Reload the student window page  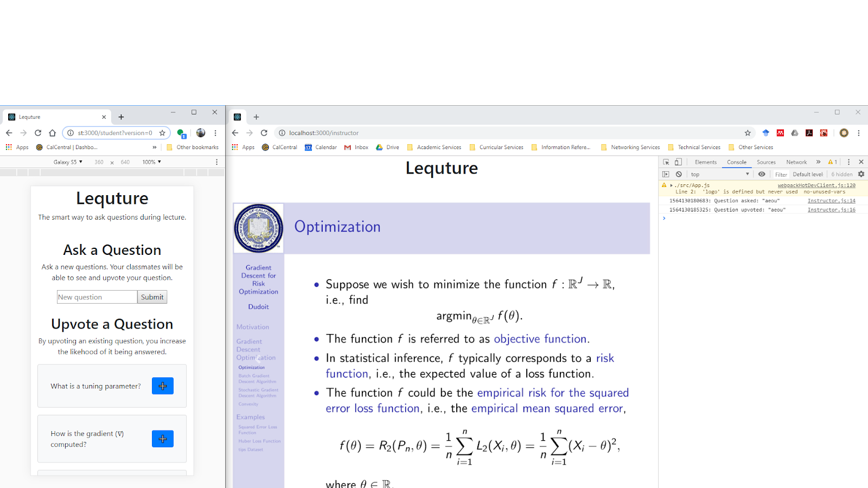[x=38, y=133]
